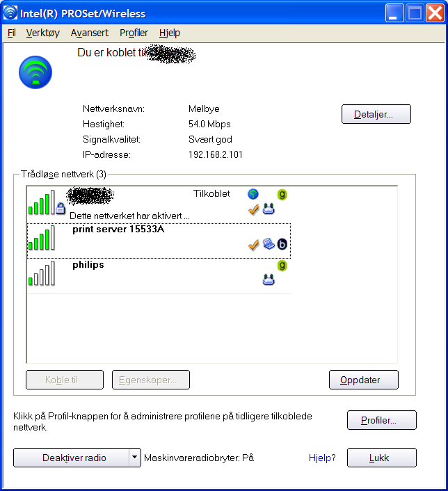
Task: Click the print server 15533A signal bars
Action: tap(42, 238)
